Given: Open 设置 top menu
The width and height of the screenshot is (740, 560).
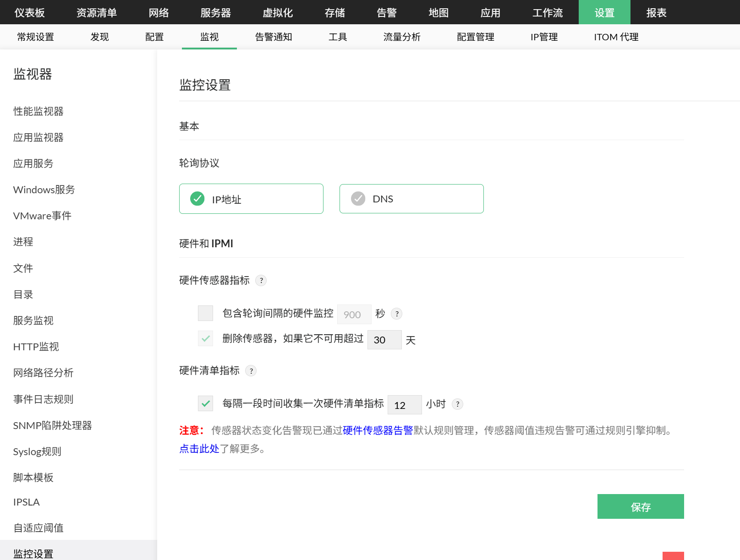Looking at the screenshot, I should click(604, 12).
